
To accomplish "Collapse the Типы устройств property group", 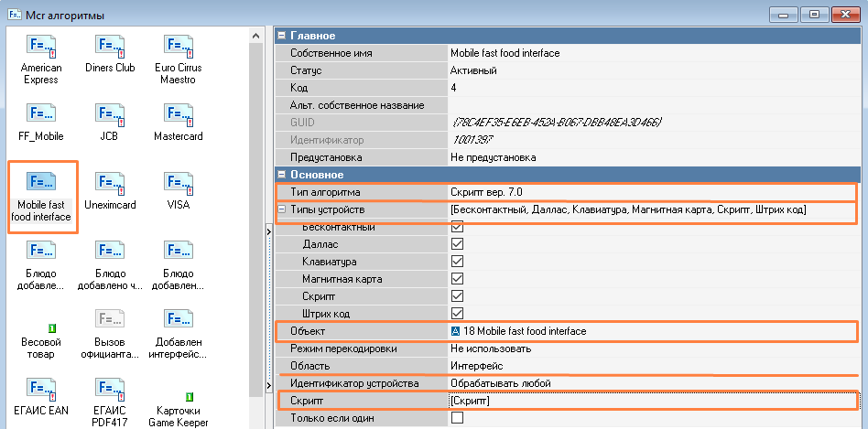I will click(x=282, y=210).
